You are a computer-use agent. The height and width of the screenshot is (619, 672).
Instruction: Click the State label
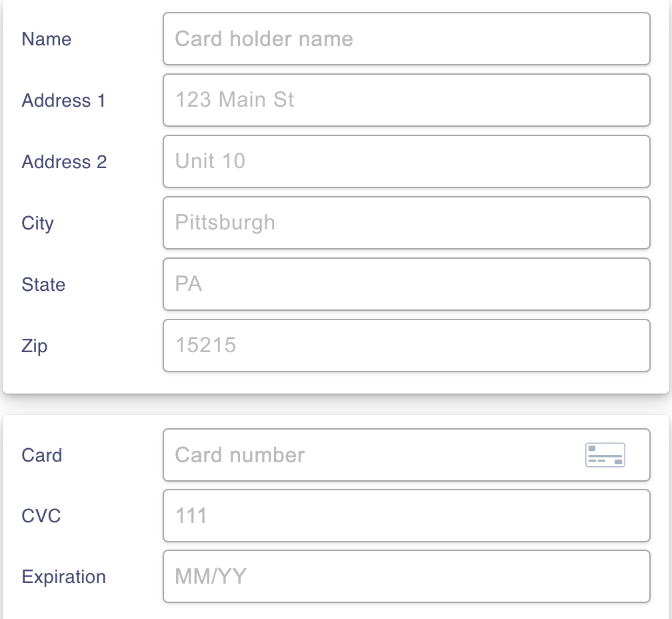coord(43,285)
